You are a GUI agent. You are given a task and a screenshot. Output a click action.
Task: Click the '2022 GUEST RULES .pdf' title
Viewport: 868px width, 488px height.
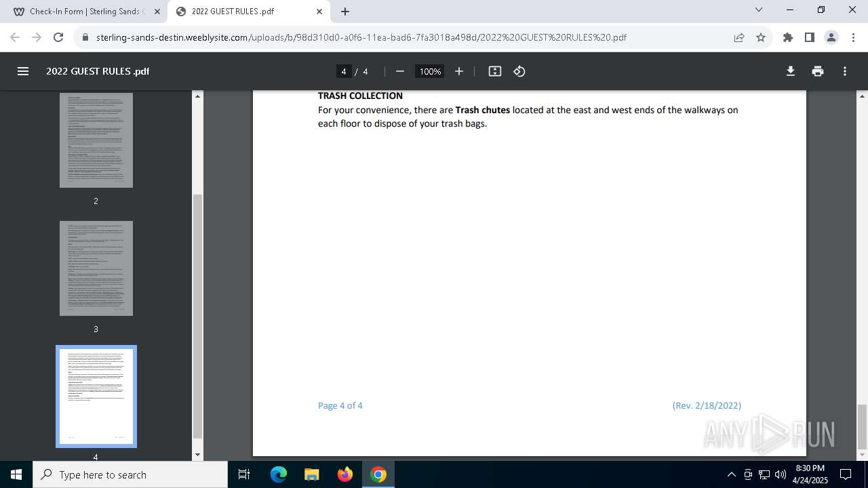coord(98,71)
